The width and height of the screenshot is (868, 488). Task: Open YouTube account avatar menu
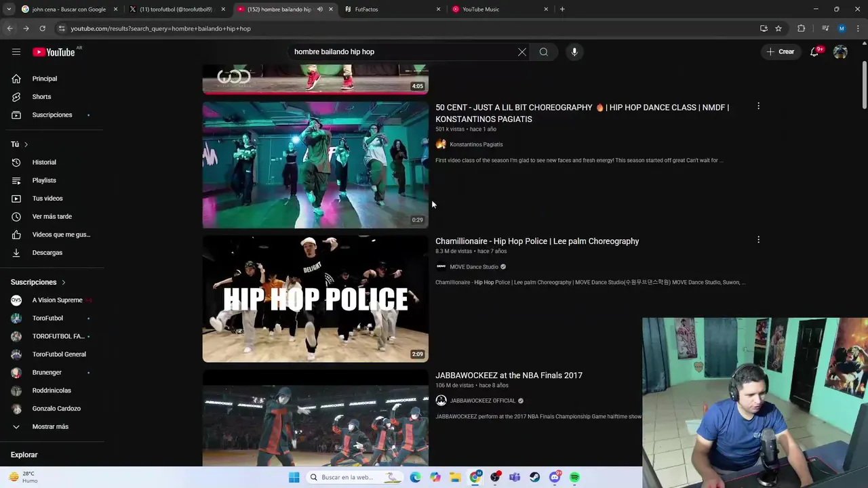[x=840, y=52]
